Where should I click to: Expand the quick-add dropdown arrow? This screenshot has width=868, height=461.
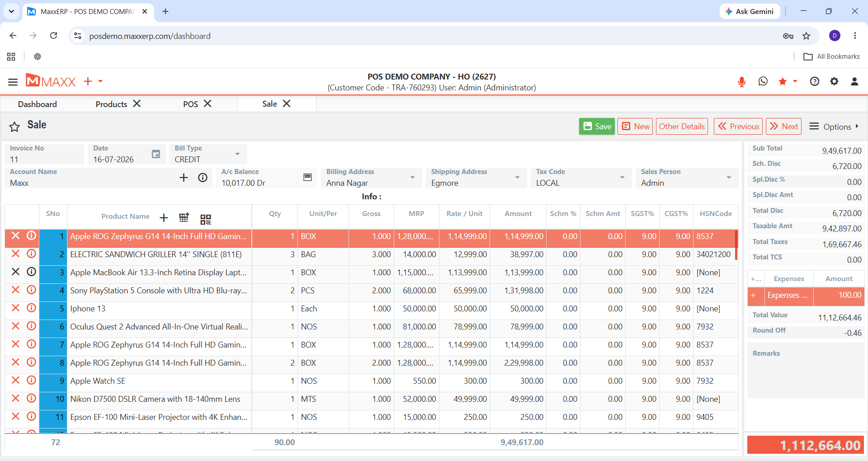(100, 81)
